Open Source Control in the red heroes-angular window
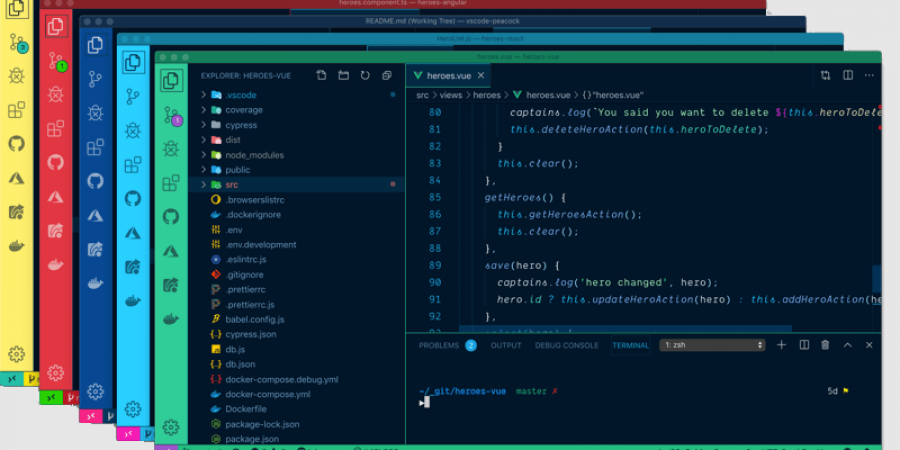The width and height of the screenshot is (900, 450). click(56, 61)
